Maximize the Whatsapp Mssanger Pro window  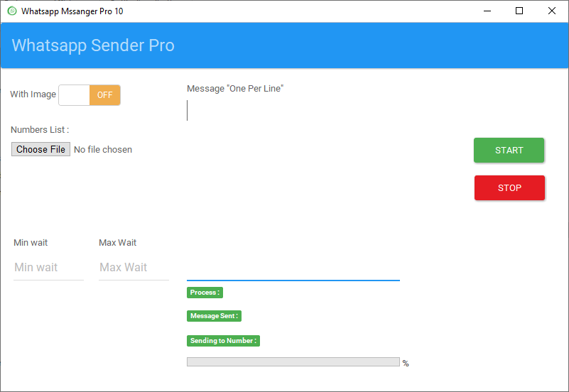tap(519, 11)
